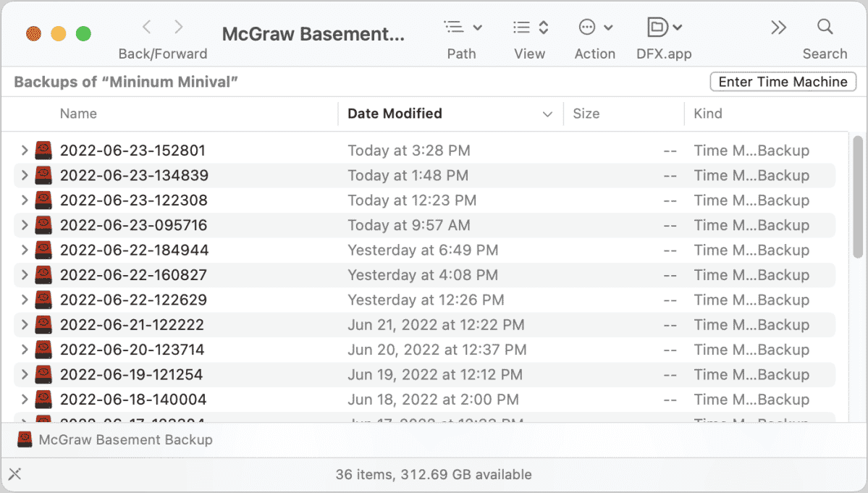
Task: Expand backup 2022-06-20-123714
Action: [25, 349]
